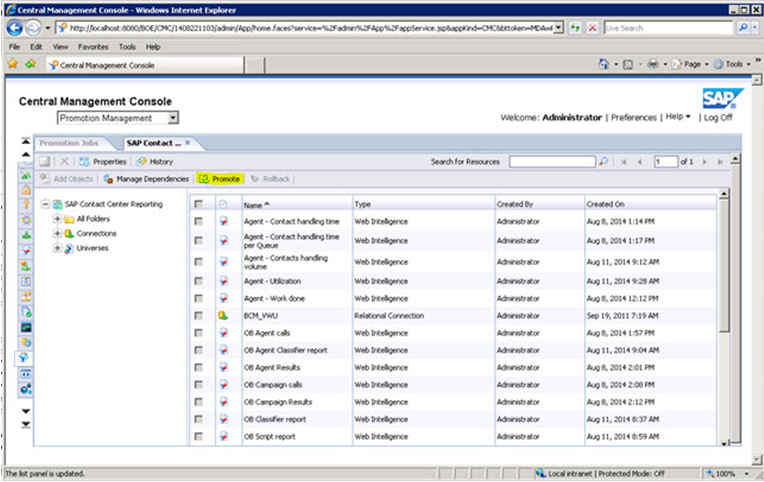Expand the Universes tree node
Viewport: 764px width, 482px height.
(x=57, y=248)
